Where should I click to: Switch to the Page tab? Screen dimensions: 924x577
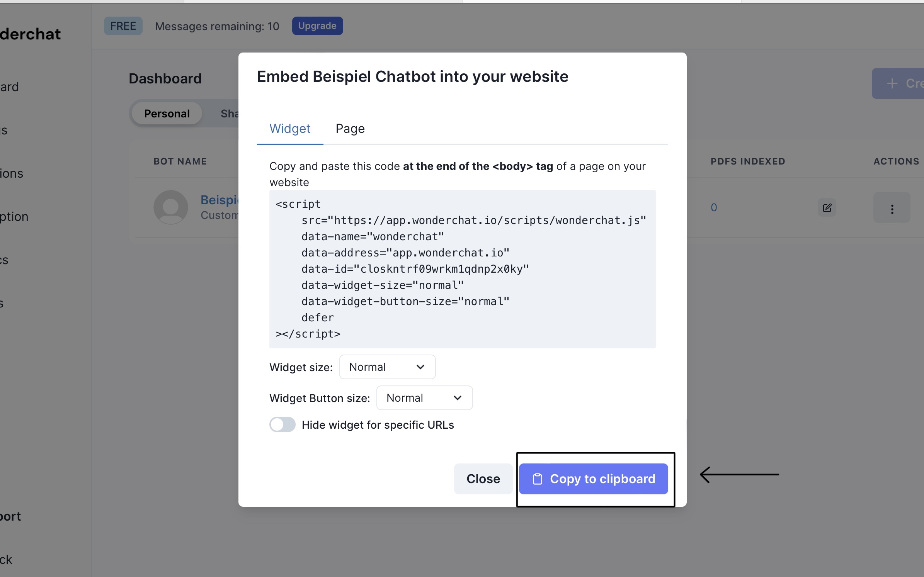point(350,128)
